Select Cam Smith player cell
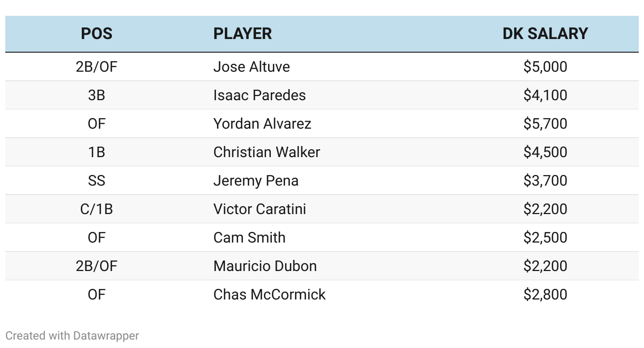The image size is (644, 348). click(x=250, y=238)
